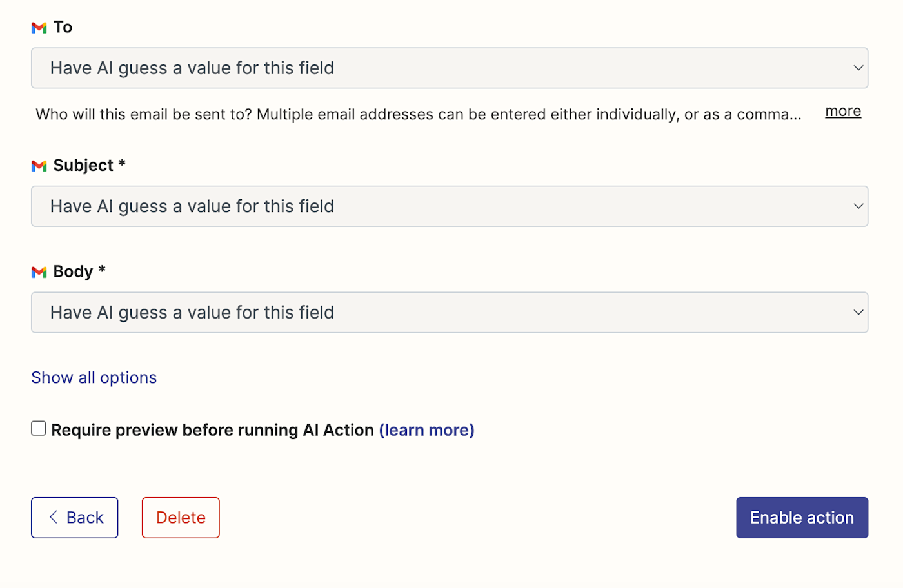Enable Require preview before running AI Action checkbox

(x=39, y=429)
